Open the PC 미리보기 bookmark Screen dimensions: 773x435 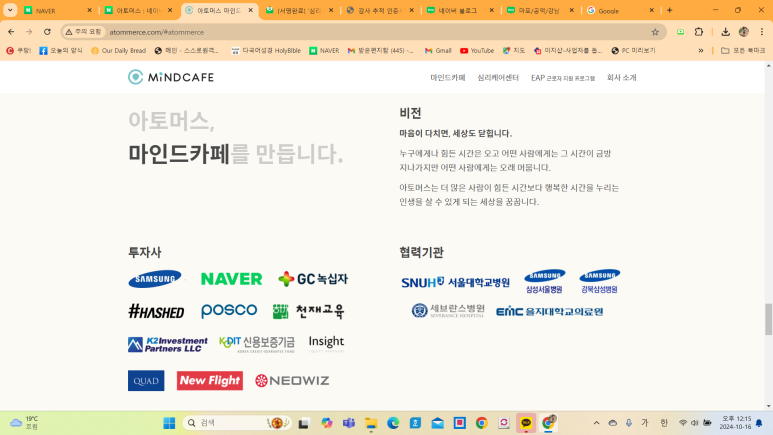coord(633,50)
